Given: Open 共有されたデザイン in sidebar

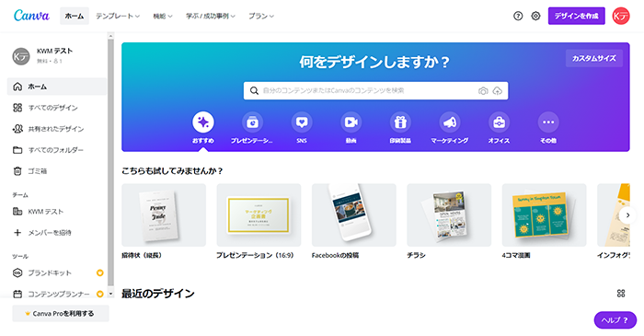Looking at the screenshot, I should click(x=57, y=129).
